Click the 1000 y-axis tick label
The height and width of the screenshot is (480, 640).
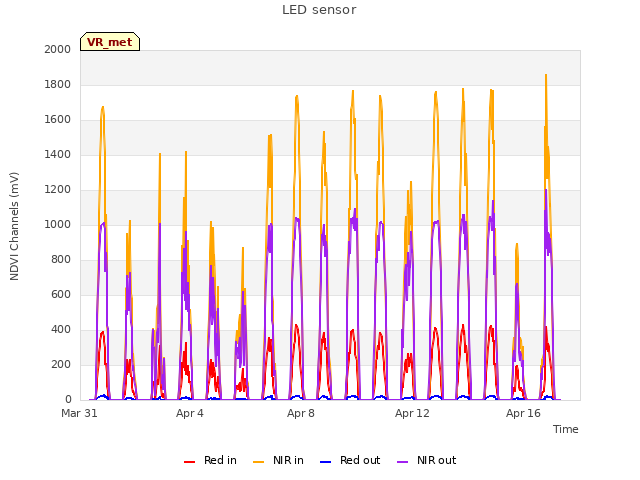[58, 224]
